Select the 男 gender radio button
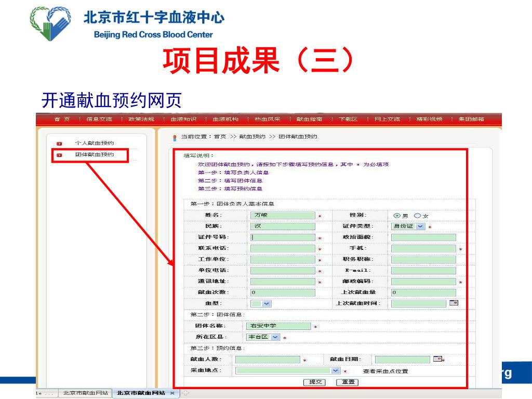 (397, 216)
